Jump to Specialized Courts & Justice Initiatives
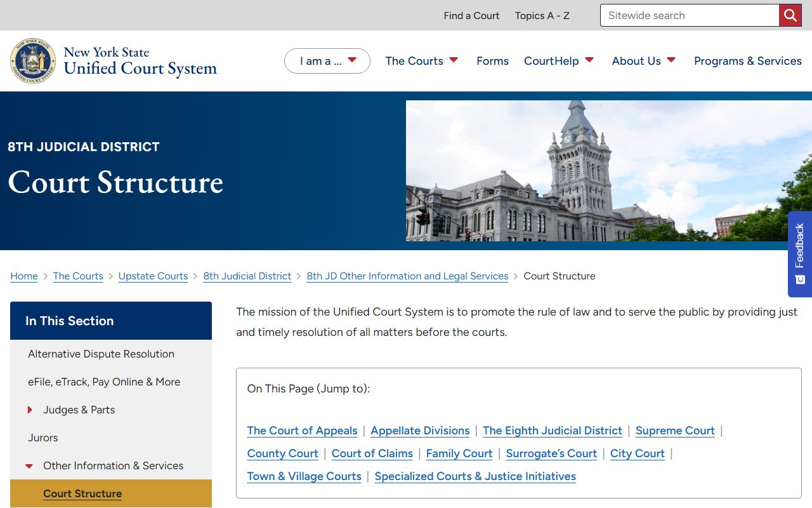Screen dimensions: 812x508 click(475, 476)
